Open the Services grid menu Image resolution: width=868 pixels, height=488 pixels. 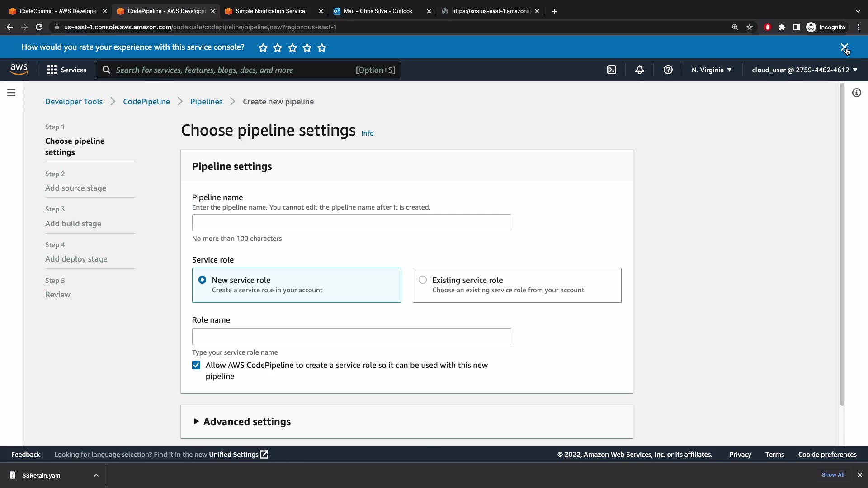tap(66, 70)
